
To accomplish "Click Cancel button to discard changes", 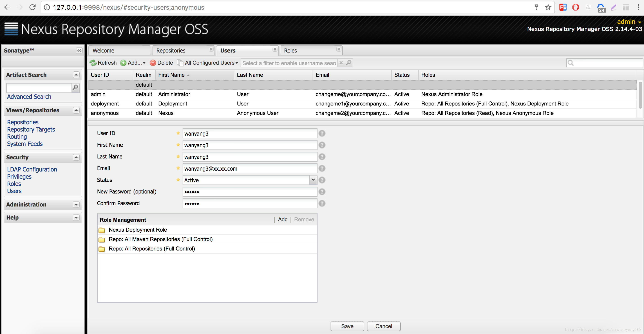I will click(x=384, y=326).
